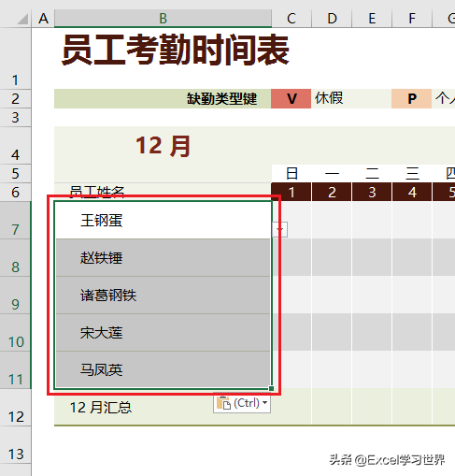
Task: Click the 三 weekday cell
Action: [x=412, y=174]
